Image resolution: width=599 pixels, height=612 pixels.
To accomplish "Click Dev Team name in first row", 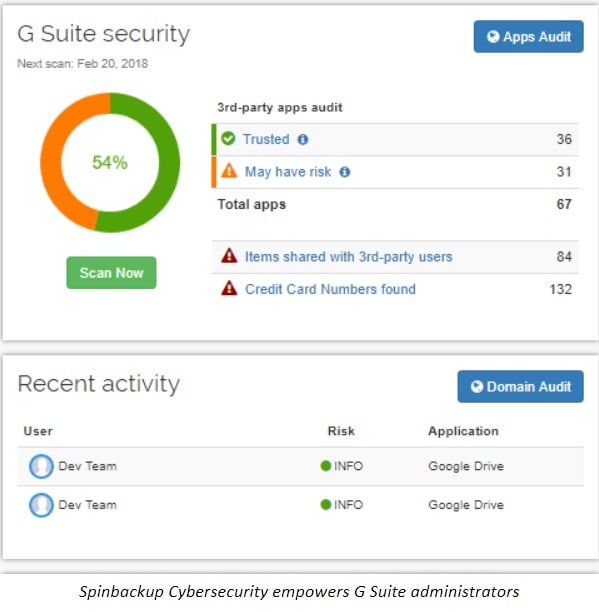I will pyautogui.click(x=87, y=466).
